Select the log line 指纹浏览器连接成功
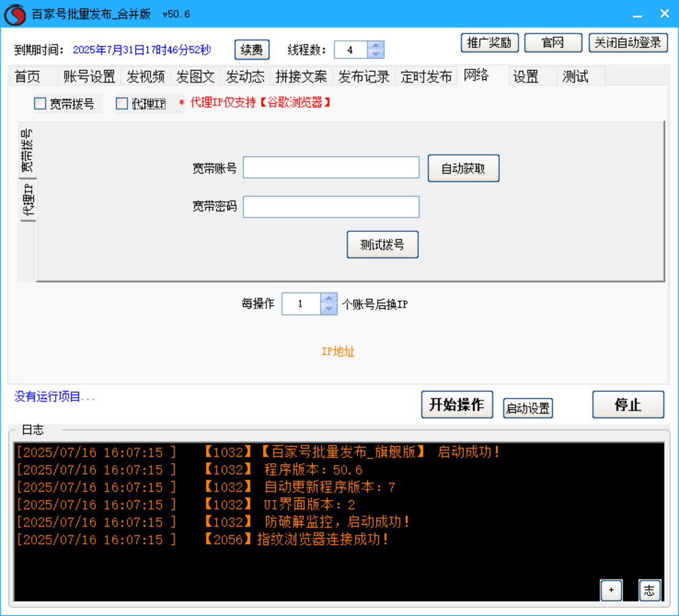The width and height of the screenshot is (679, 616). coord(202,539)
